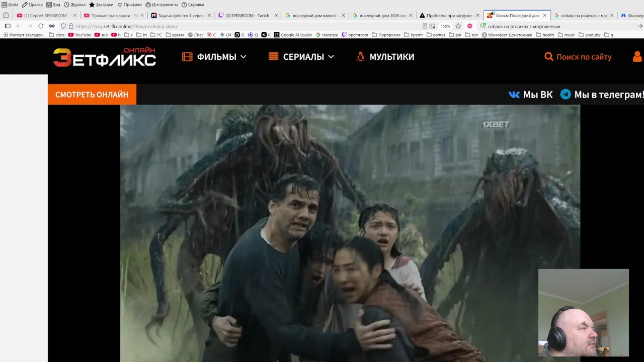Image resolution: width=644 pixels, height=362 pixels.
Task: Click the 150% zoom level indicator
Action: [x=445, y=26]
